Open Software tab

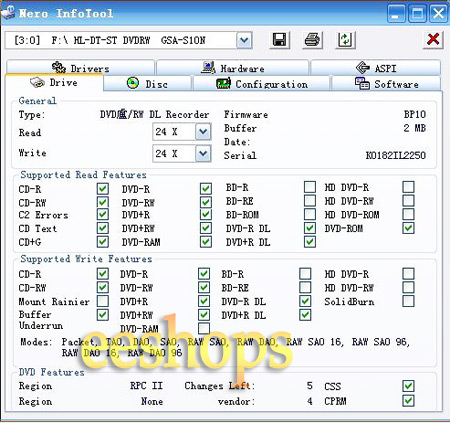[386, 84]
